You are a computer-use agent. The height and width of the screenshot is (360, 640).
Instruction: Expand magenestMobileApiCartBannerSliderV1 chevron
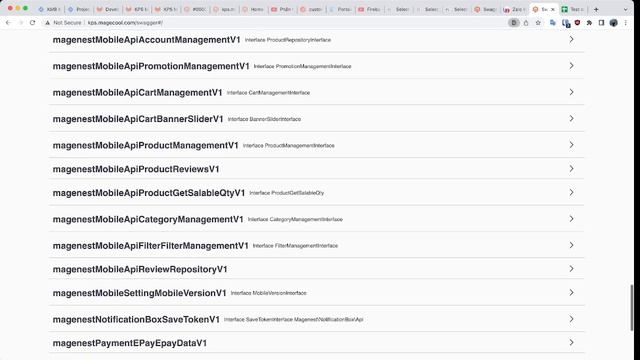pyautogui.click(x=571, y=118)
